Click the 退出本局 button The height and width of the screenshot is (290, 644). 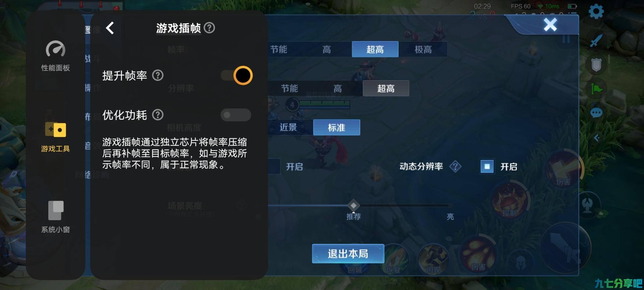click(348, 254)
